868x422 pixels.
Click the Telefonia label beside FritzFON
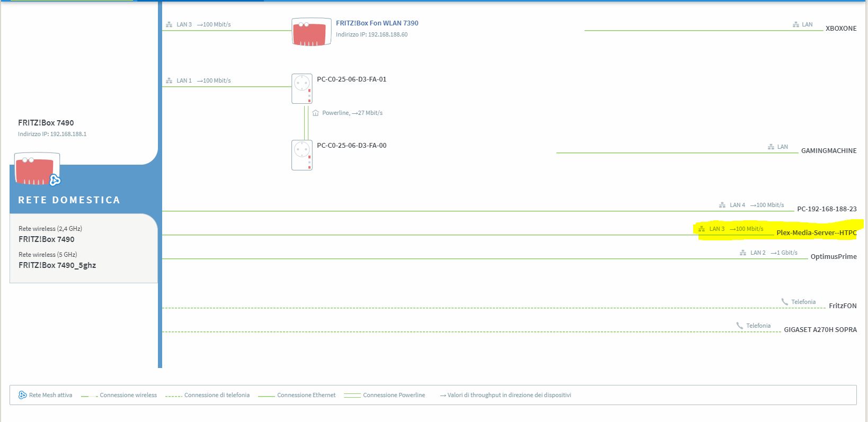[803, 302]
